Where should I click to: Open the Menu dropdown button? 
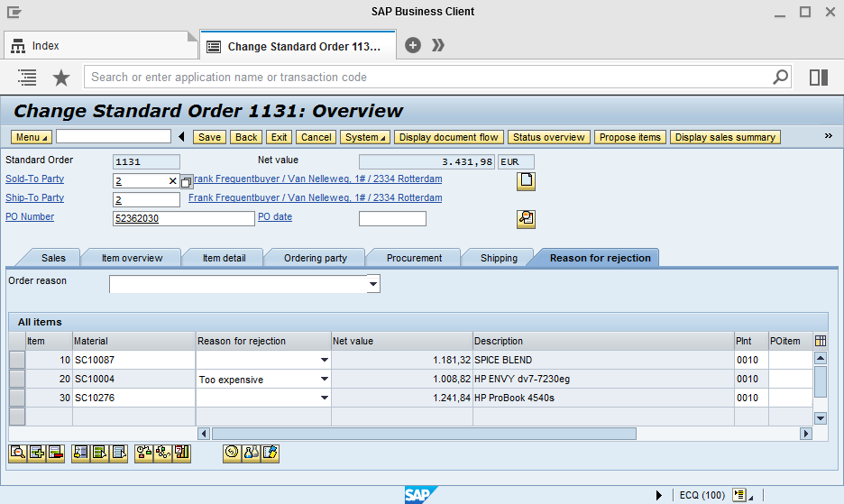coord(32,137)
